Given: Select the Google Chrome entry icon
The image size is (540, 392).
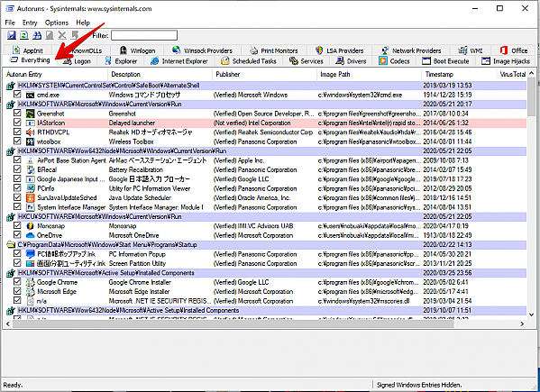Looking at the screenshot, I should coord(31,282).
